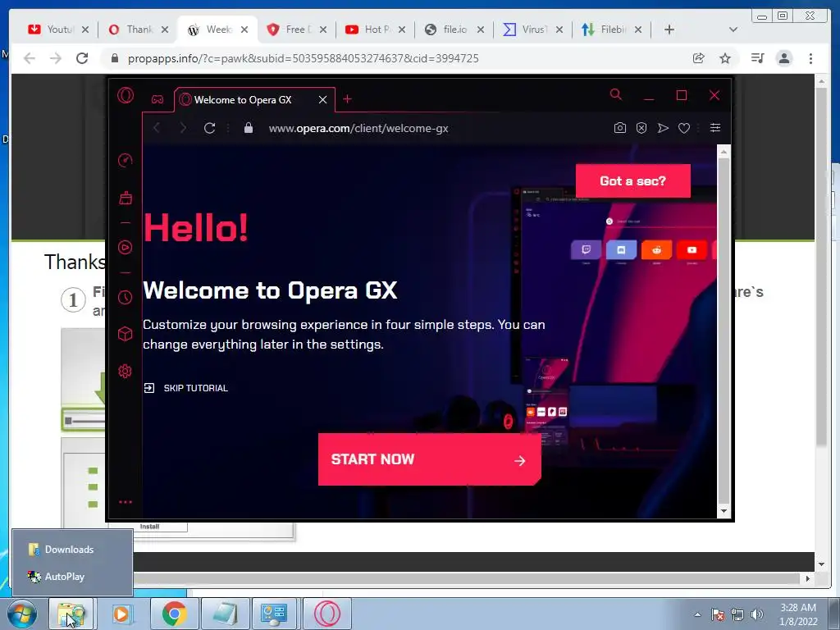Go forward in Opera GX navigation
The height and width of the screenshot is (630, 840).
pyautogui.click(x=183, y=128)
